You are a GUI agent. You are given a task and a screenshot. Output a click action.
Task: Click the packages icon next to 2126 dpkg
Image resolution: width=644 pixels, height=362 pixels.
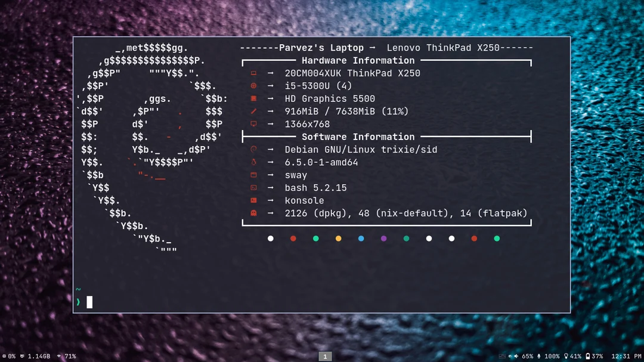[x=253, y=213]
